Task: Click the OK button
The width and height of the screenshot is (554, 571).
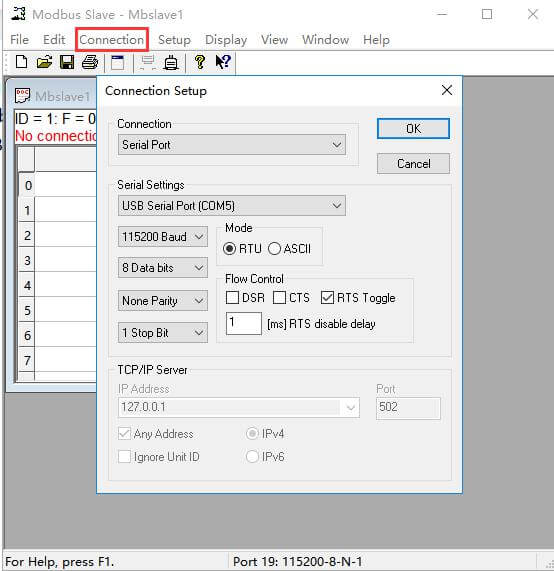Action: (x=413, y=129)
